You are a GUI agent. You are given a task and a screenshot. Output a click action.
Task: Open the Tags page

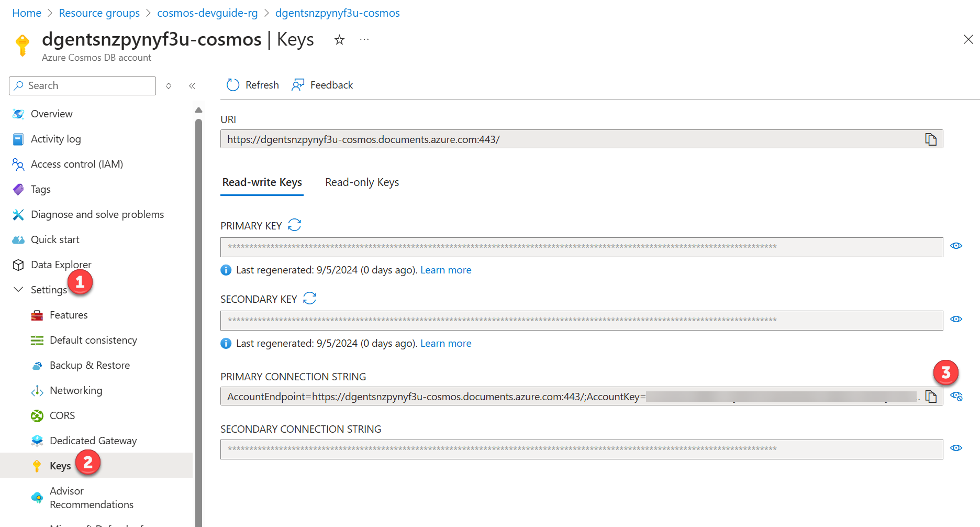tap(40, 189)
